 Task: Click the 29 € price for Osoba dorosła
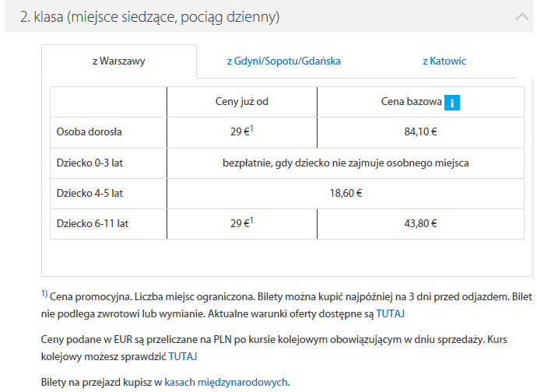click(x=242, y=131)
